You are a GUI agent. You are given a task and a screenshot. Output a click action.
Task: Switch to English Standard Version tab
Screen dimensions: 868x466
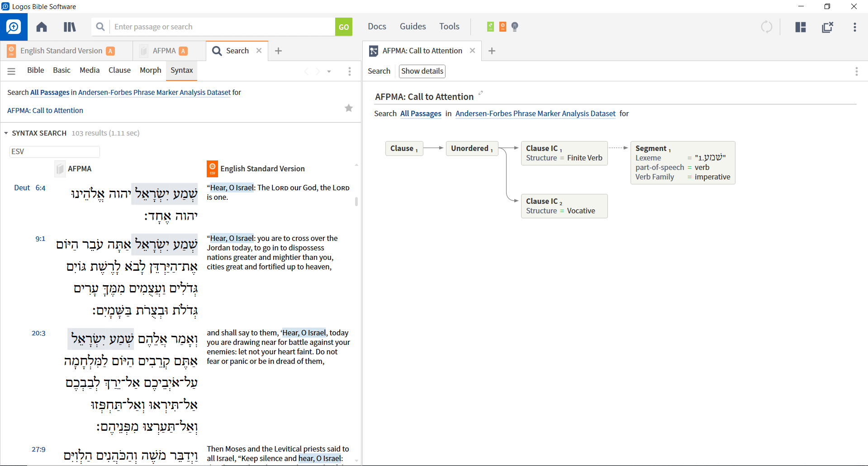(67, 51)
